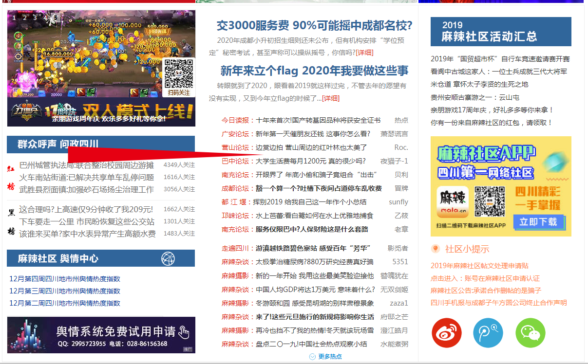The width and height of the screenshot is (588, 364).
Task: Click the blue Tencent Weibo icon
Action: click(x=488, y=333)
